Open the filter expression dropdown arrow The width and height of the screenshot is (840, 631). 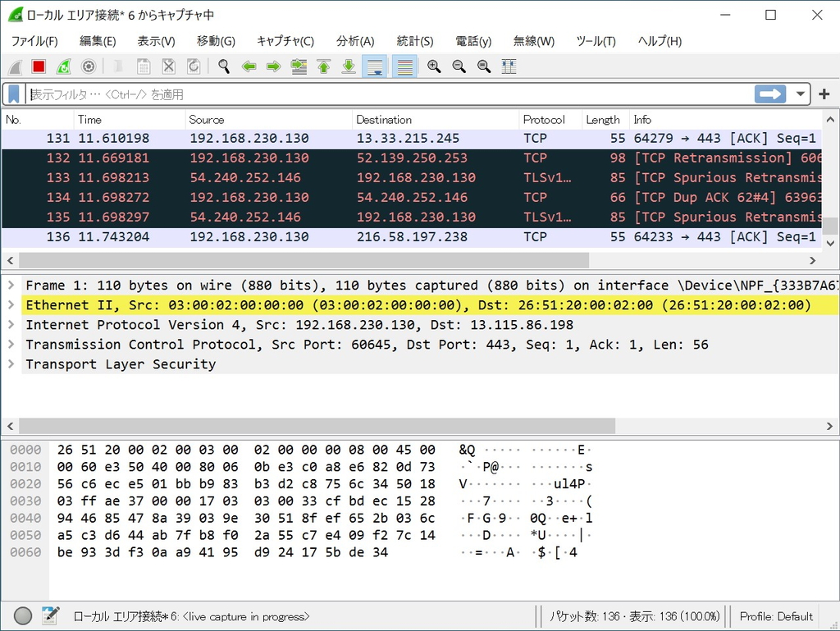800,93
